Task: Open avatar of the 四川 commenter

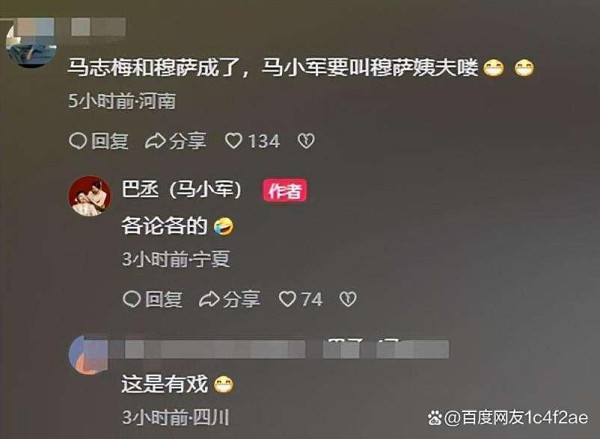Action: (89, 355)
